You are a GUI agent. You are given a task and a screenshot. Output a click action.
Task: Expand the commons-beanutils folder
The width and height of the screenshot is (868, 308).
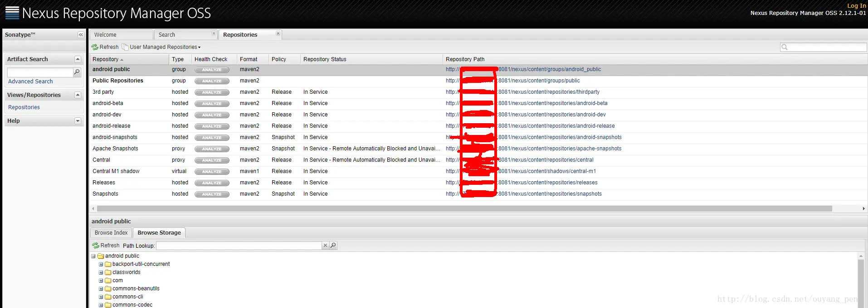(x=101, y=289)
